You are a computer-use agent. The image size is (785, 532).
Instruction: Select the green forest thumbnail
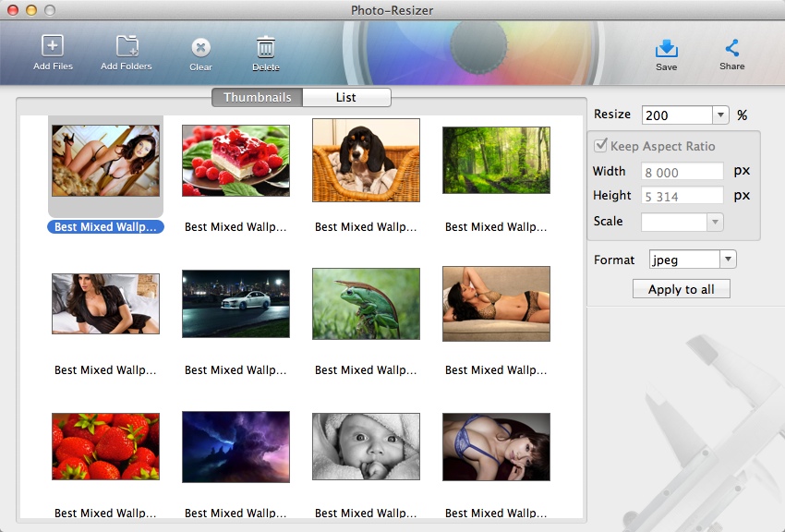pyautogui.click(x=496, y=160)
